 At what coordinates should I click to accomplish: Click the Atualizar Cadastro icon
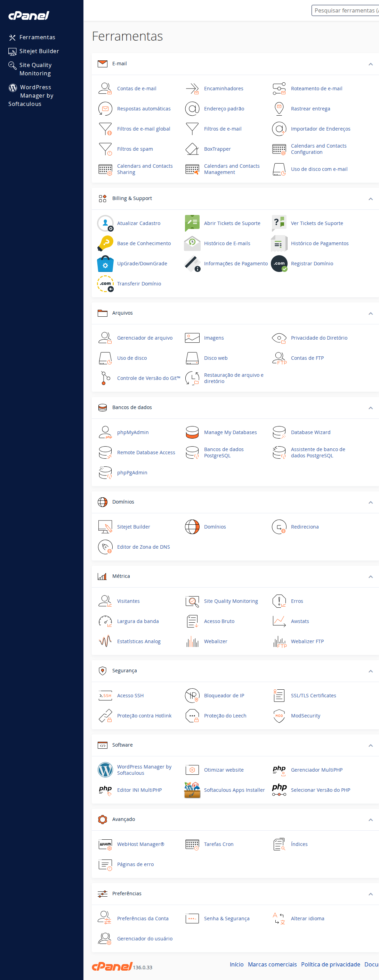click(105, 223)
